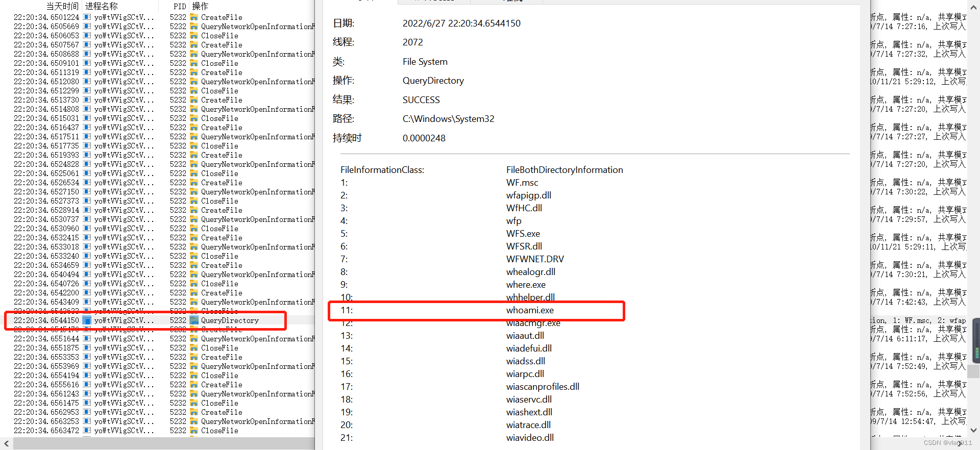980x450 pixels.
Task: Click the down arrow of the right scrollbar
Action: [973, 430]
